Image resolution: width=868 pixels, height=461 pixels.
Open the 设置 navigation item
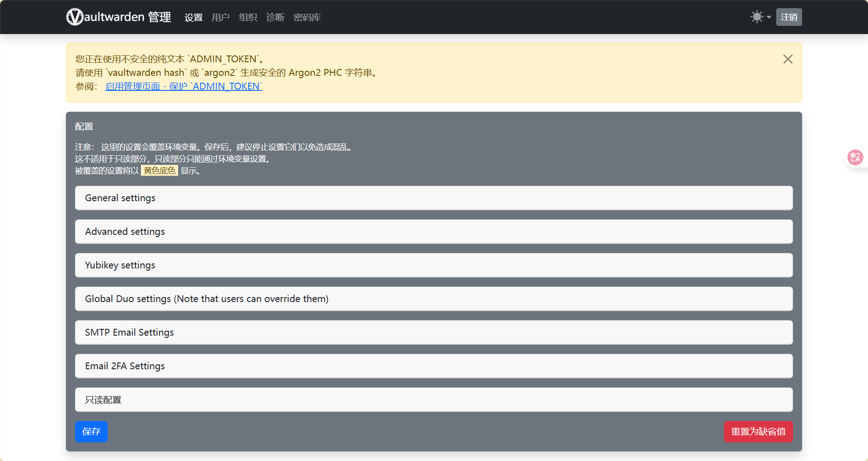tap(193, 17)
